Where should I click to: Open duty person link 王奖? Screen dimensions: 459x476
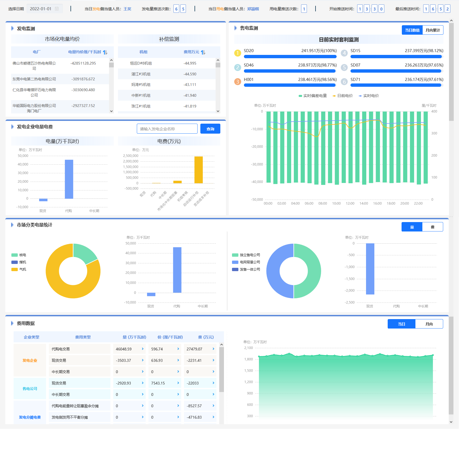pos(127,9)
